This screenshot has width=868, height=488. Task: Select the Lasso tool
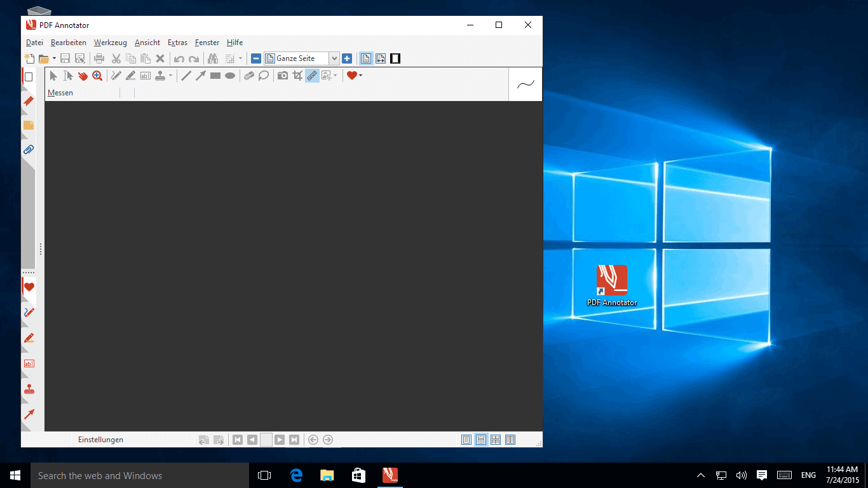(x=264, y=76)
